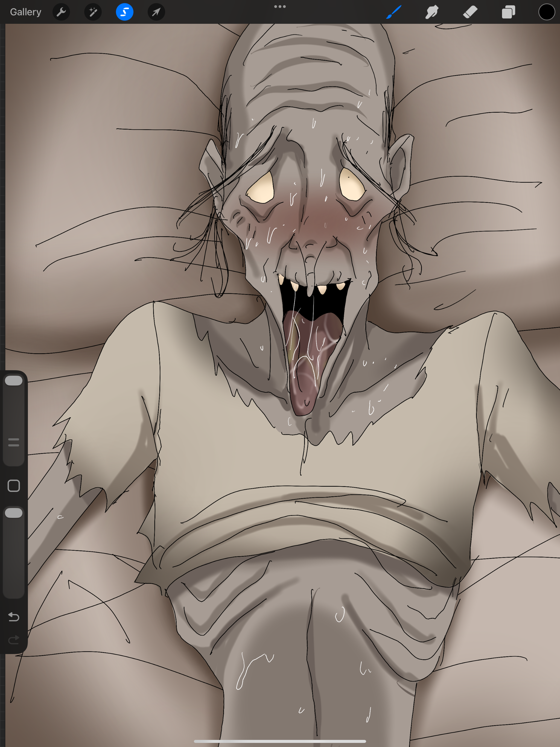Select the Eraser tool
Image resolution: width=560 pixels, height=747 pixels.
point(470,12)
